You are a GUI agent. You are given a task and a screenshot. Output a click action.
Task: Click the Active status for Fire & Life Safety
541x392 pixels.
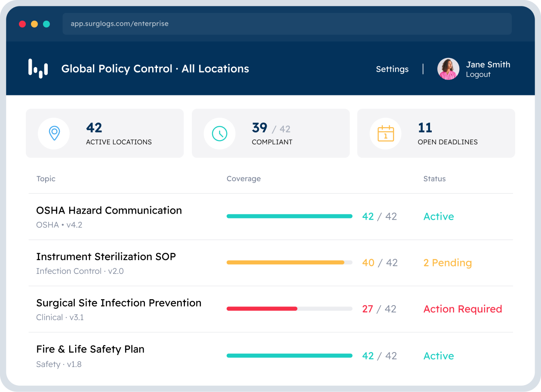(439, 356)
